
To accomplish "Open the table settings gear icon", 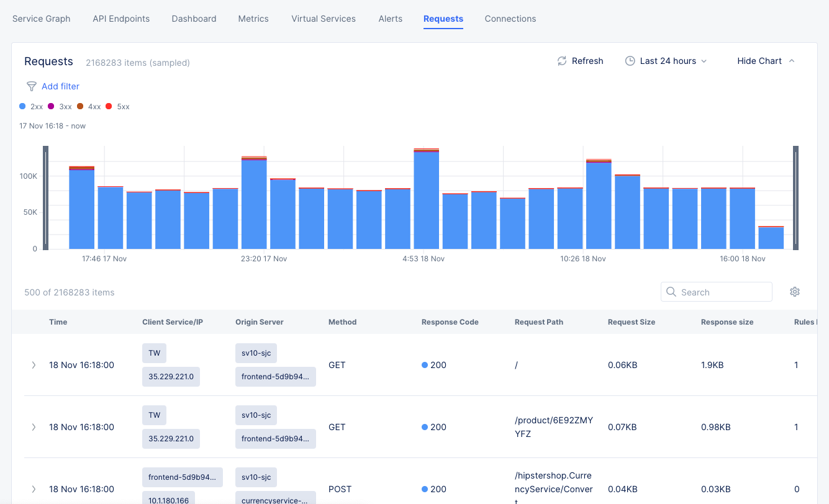I will coord(795,292).
